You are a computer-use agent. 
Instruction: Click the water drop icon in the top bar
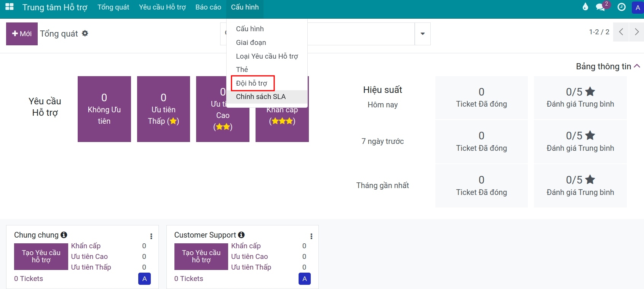[585, 7]
